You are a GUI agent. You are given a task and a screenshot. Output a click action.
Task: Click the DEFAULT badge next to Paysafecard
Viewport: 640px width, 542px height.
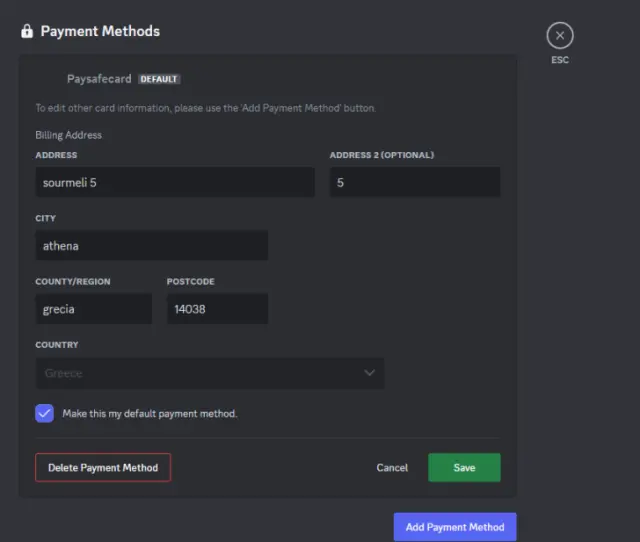click(x=159, y=79)
